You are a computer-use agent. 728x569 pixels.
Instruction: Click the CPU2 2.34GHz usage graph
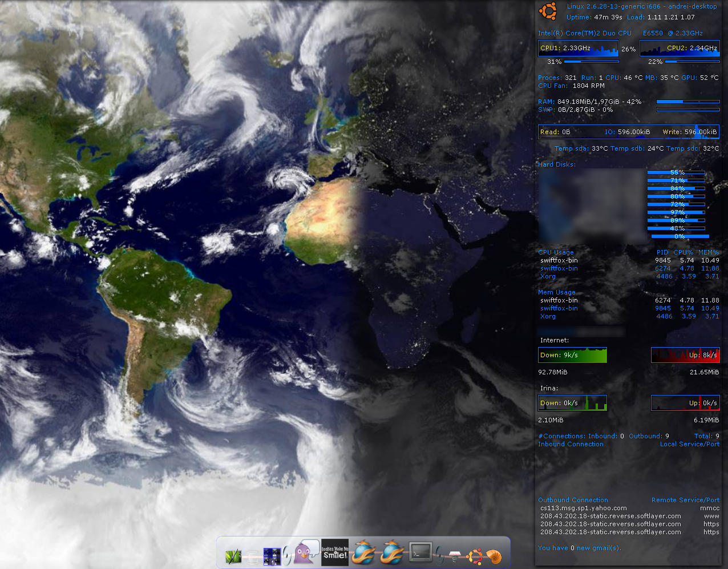tap(680, 49)
